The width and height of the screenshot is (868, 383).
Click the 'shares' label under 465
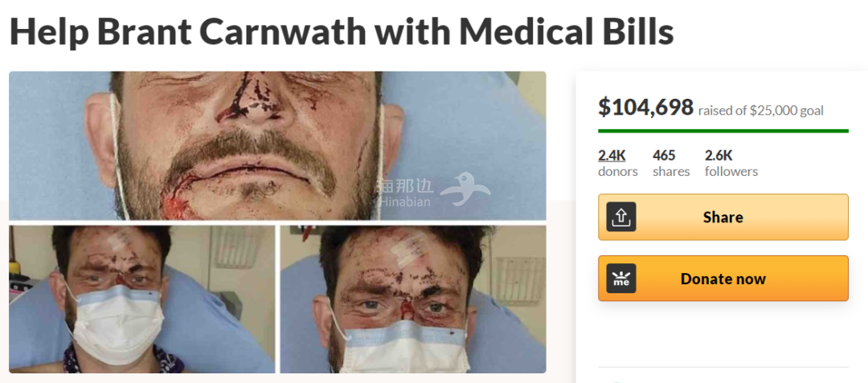click(671, 172)
